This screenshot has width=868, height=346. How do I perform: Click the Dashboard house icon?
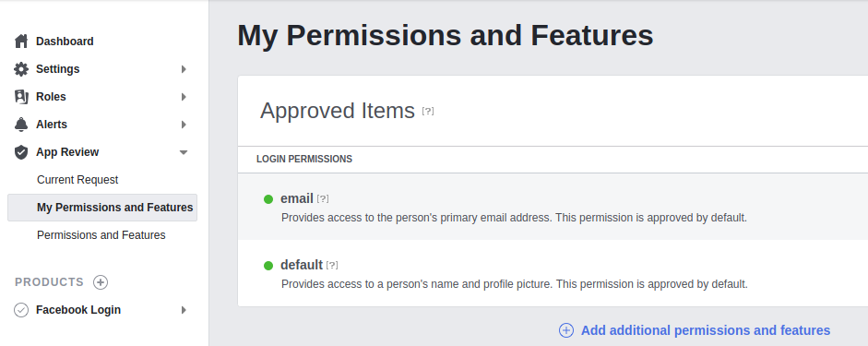click(x=21, y=42)
